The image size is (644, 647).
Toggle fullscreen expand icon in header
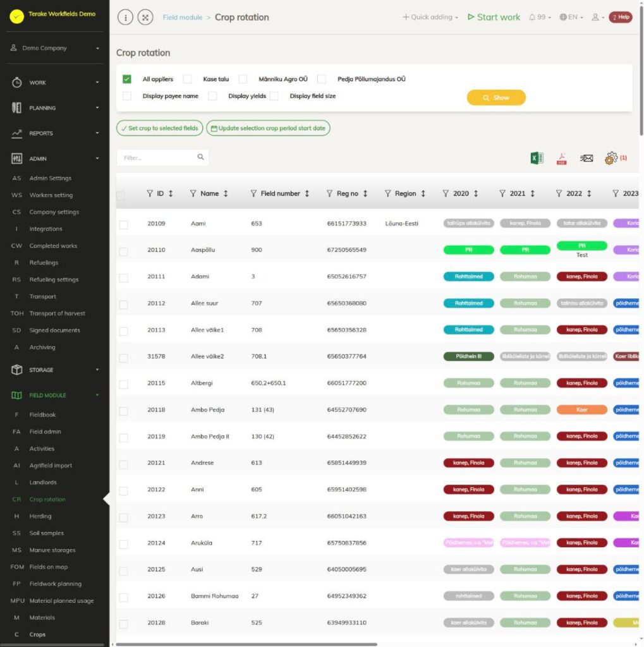click(145, 17)
